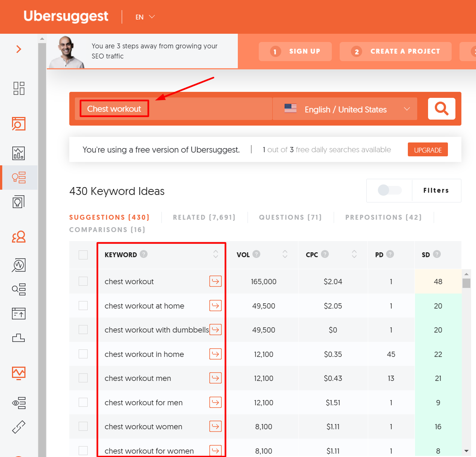This screenshot has height=457, width=476.
Task: Open details arrow for chest workout women
Action: click(215, 426)
